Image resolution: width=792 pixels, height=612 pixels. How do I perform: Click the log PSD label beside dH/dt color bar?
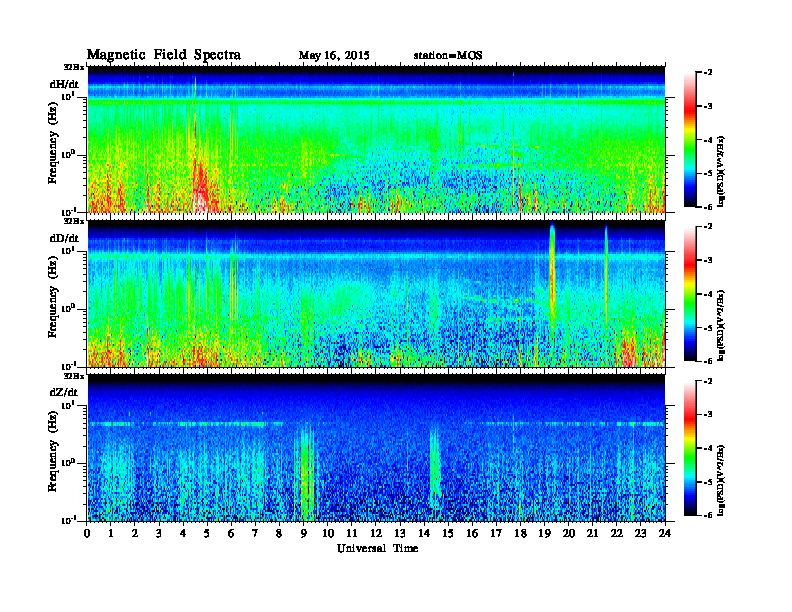tap(721, 170)
